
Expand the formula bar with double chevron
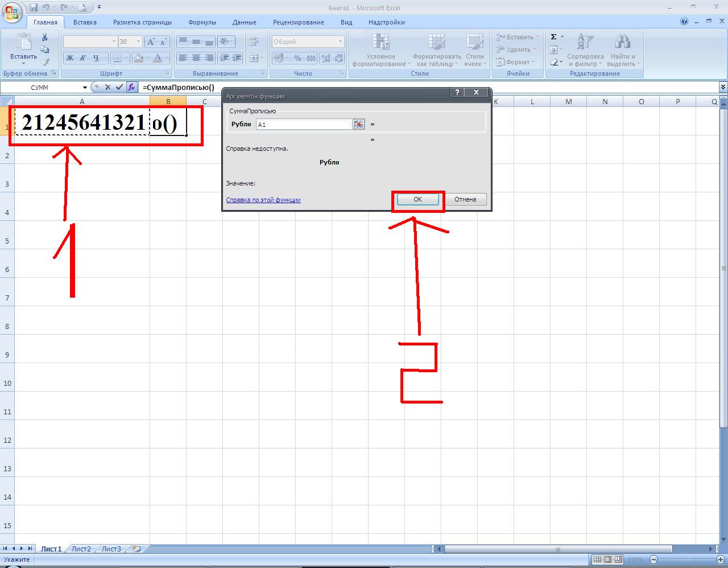click(x=723, y=87)
